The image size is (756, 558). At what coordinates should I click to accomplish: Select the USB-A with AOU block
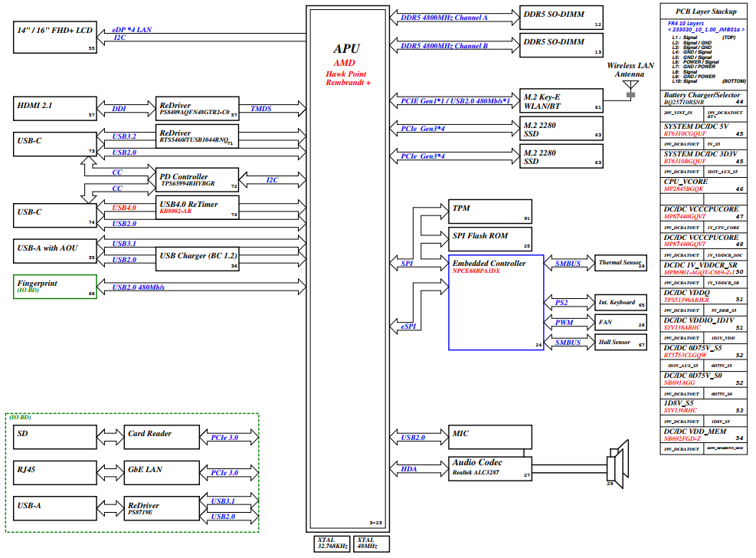coord(55,251)
